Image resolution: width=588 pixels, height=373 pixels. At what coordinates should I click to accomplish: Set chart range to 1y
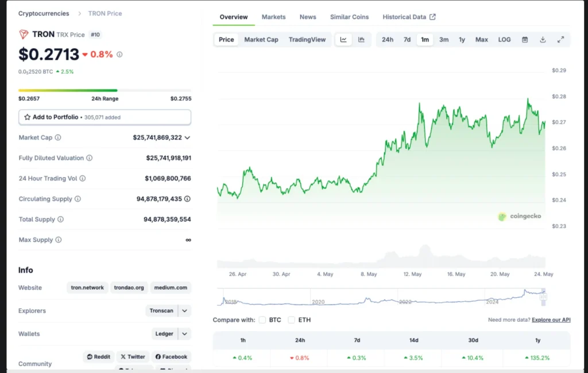(x=462, y=40)
